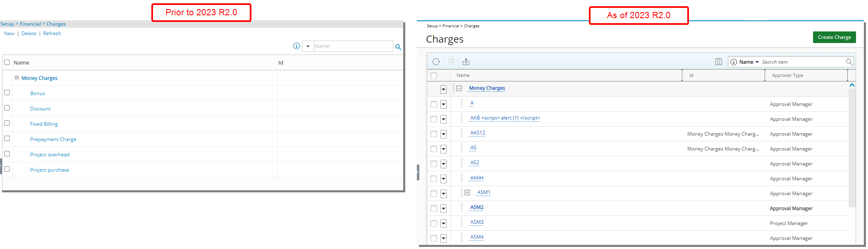Screen dimensions: 868x249
Task: Tick the select-all checkbox in the new Charges header
Action: point(434,76)
